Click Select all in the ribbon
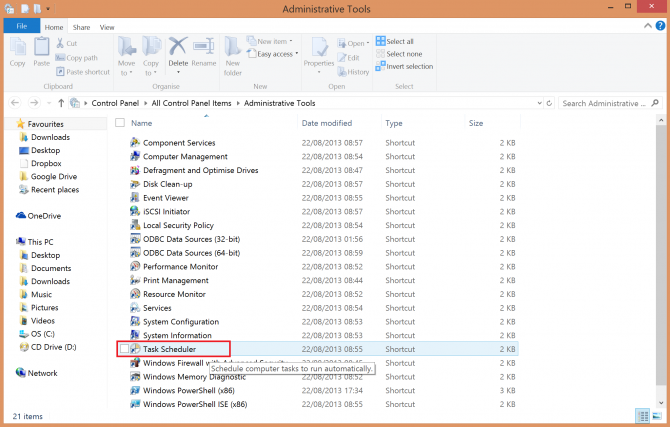 tap(395, 41)
